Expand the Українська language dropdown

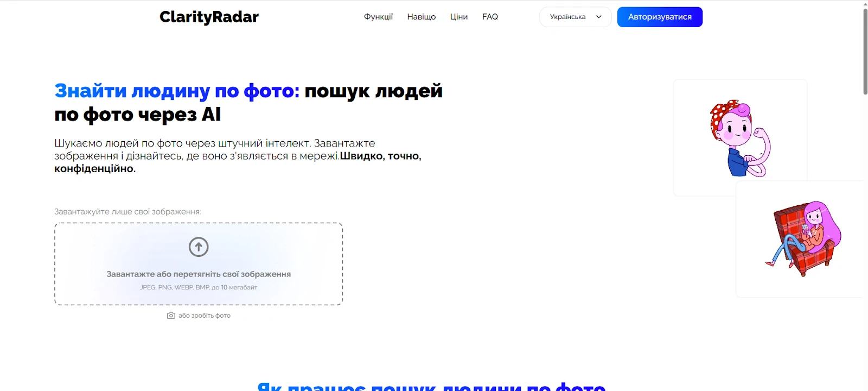tap(576, 17)
